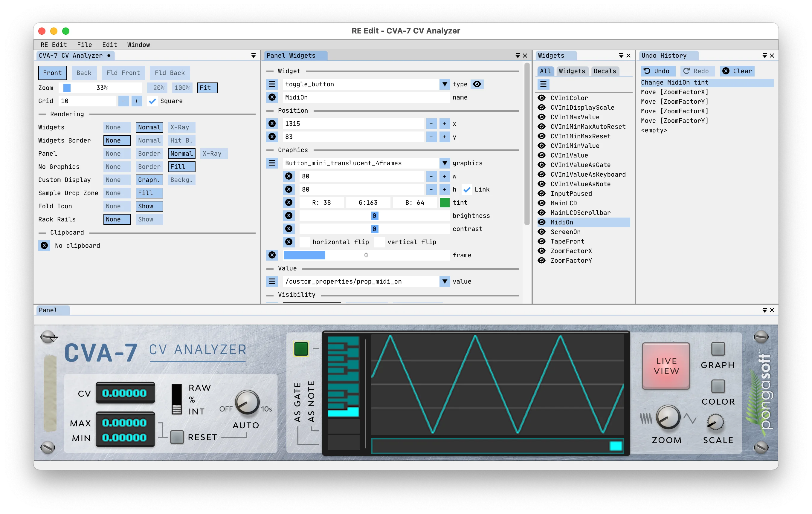Click the green tint color swatch
The width and height of the screenshot is (812, 514).
pyautogui.click(x=445, y=203)
